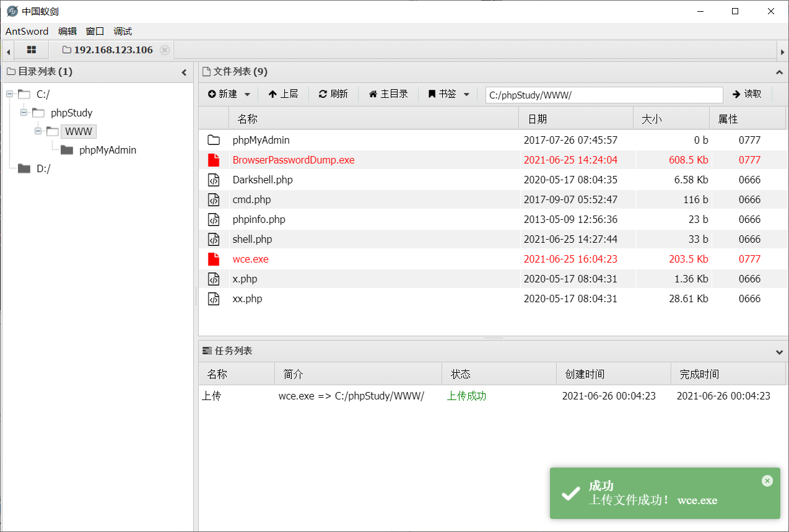This screenshot has width=789, height=532.
Task: Select x.php file name
Action: coord(245,279)
